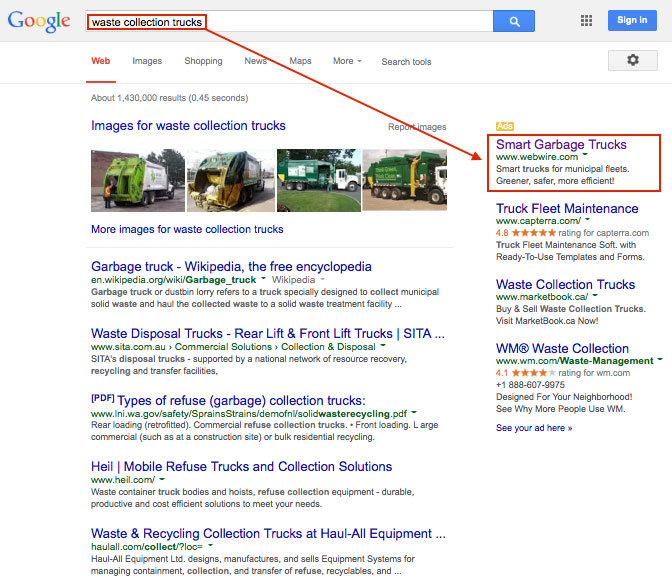Screen dimensions: 672x588
Task: Click Commercial Solutions breadcrumb in SITA result
Action: click(x=223, y=347)
